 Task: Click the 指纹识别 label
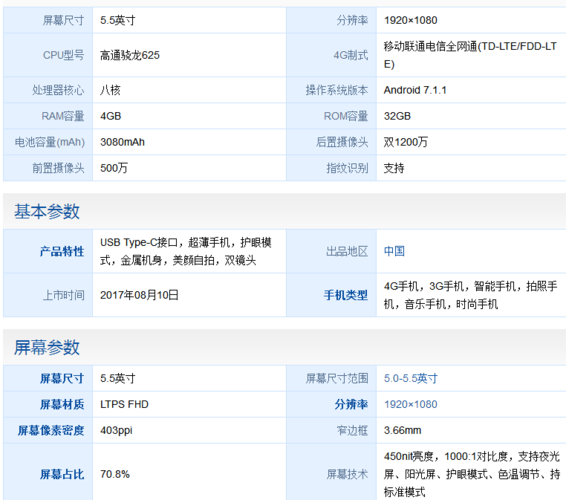click(x=347, y=168)
